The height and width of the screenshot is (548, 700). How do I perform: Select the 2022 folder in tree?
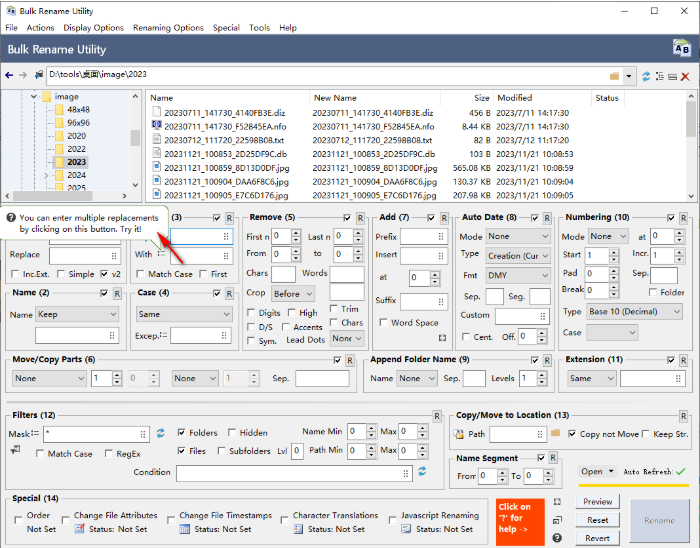pyautogui.click(x=76, y=149)
